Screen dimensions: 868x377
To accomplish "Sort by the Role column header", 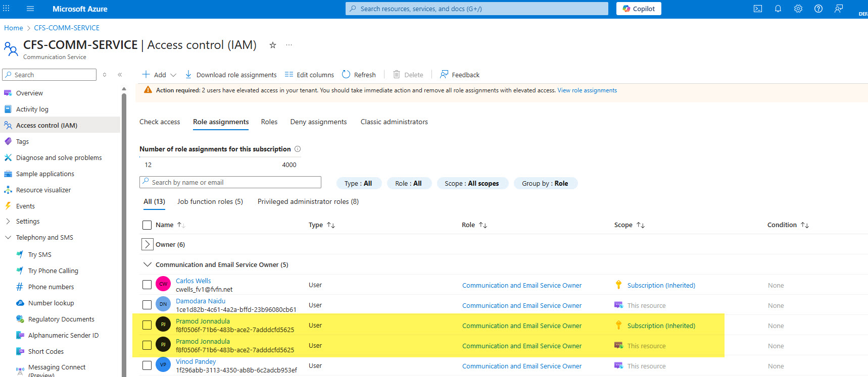I will 474,225.
